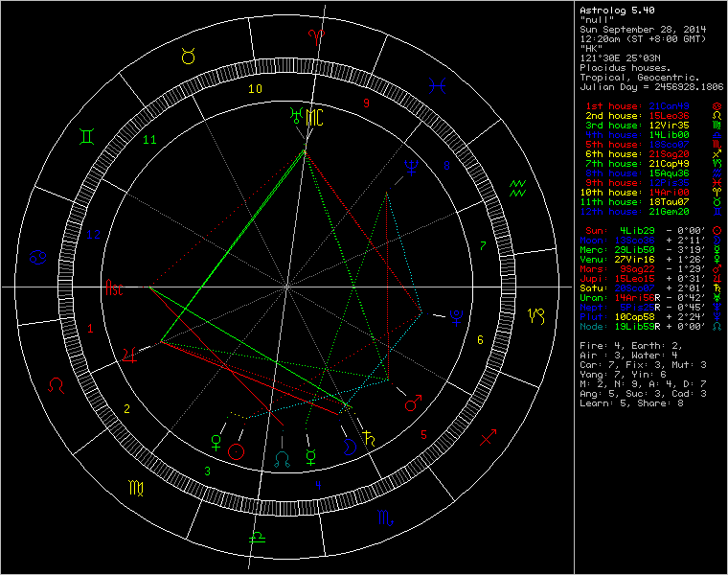Click the red Leo glyph on the wheel
The image size is (728, 575).
pyautogui.click(x=57, y=385)
